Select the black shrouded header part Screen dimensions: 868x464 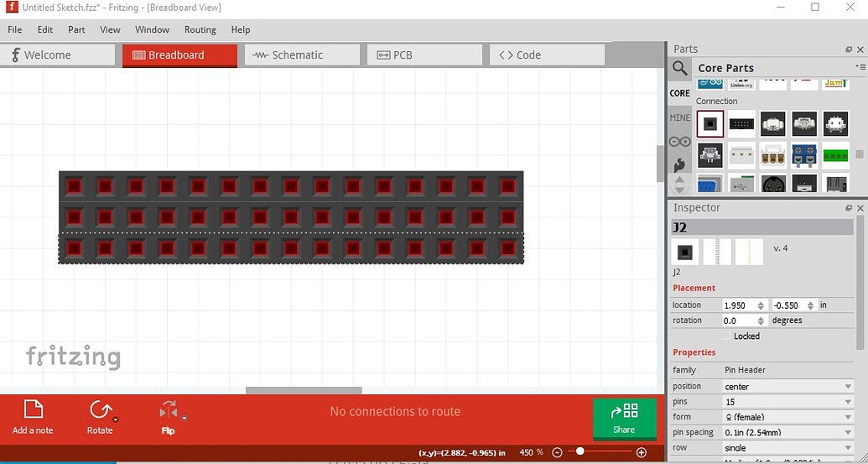tap(742, 123)
